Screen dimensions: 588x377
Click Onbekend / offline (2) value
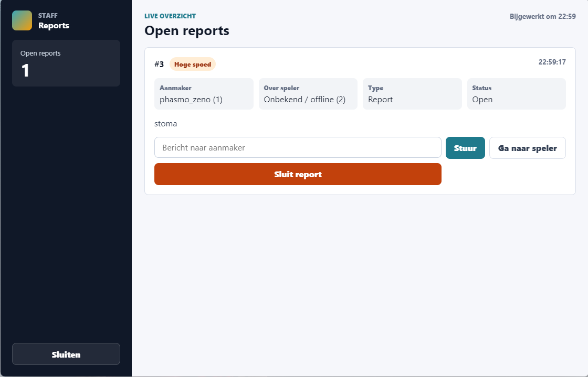pos(304,100)
